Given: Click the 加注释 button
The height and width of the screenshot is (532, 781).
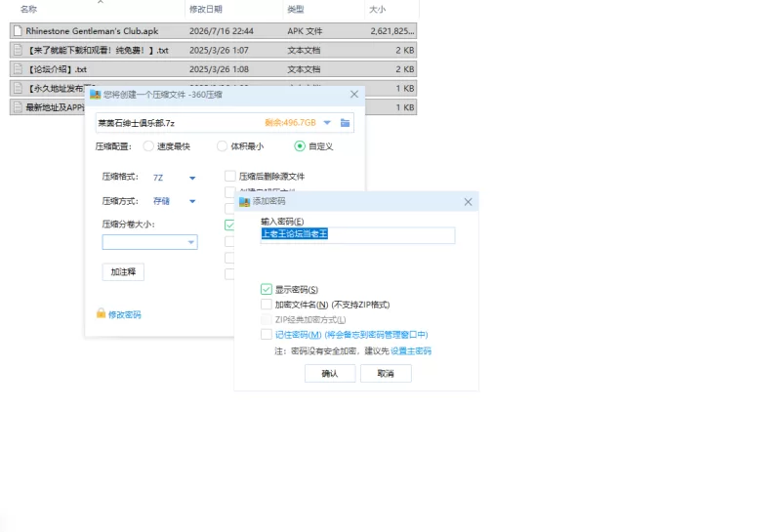Looking at the screenshot, I should click(123, 272).
